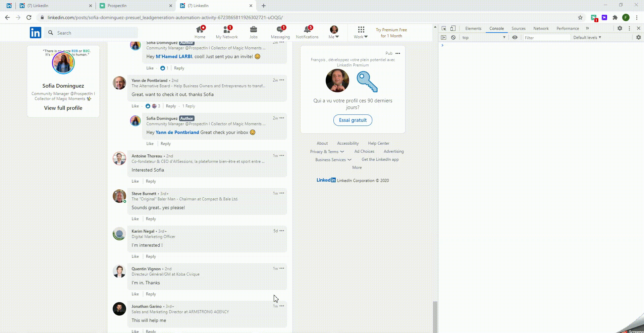This screenshot has height=333, width=644.
Task: Open DevTools settings gear
Action: 620,29
